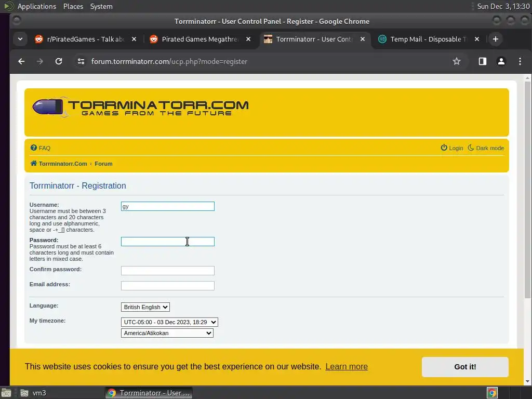
Task: Click the Torrminatorr.com bullet logo
Action: pyautogui.click(x=140, y=108)
